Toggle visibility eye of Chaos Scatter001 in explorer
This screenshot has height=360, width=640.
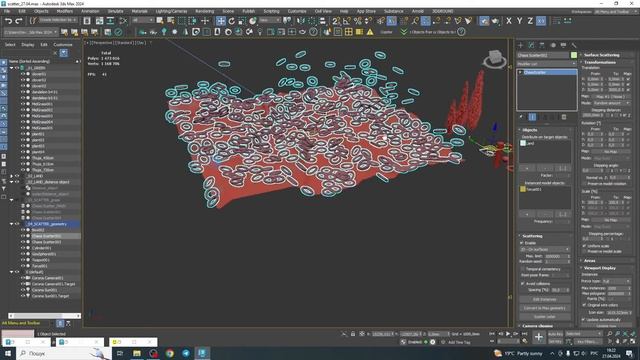click(23, 236)
